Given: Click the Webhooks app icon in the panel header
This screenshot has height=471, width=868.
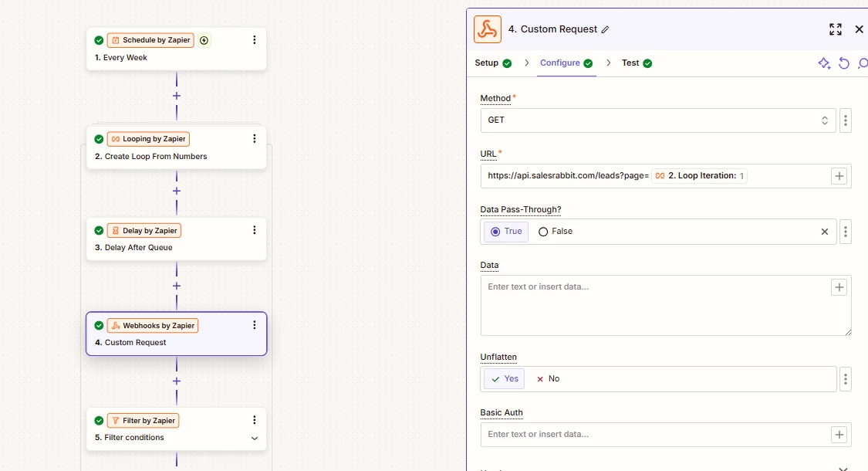Looking at the screenshot, I should click(x=487, y=29).
